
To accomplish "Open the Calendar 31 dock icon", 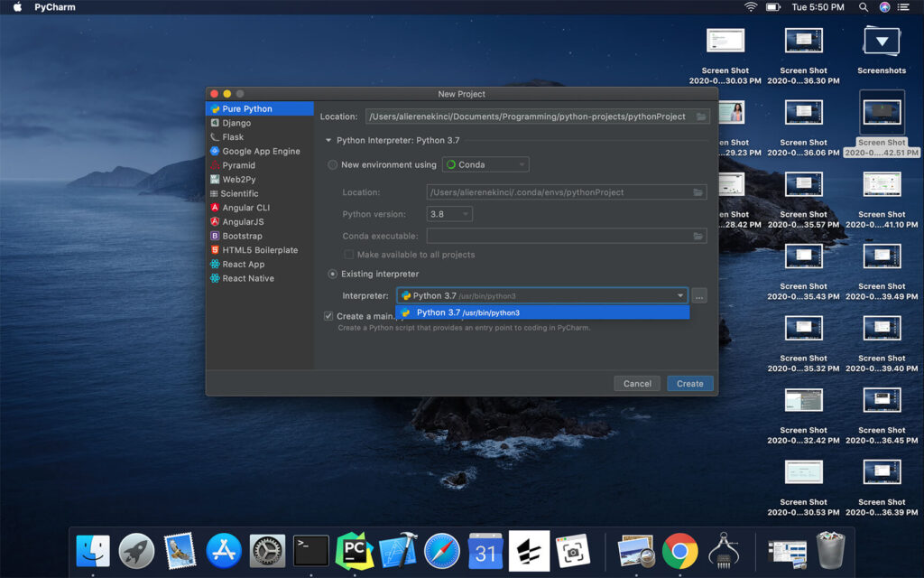I will [x=485, y=552].
